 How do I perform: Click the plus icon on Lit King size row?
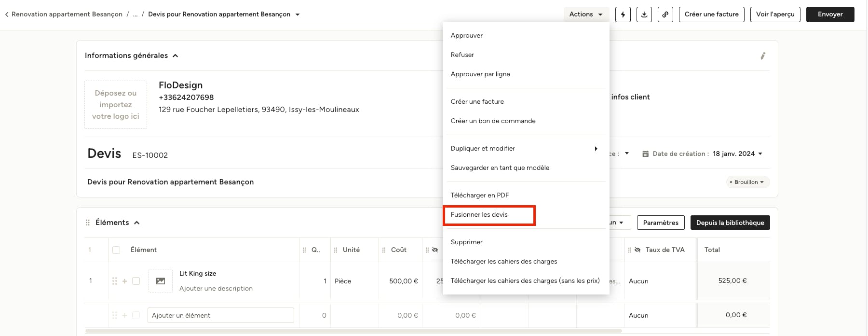[x=124, y=281]
